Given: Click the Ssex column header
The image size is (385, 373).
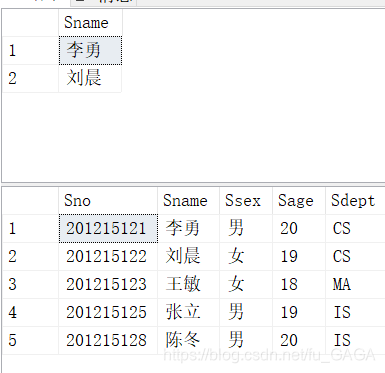Looking at the screenshot, I should pos(246,201).
